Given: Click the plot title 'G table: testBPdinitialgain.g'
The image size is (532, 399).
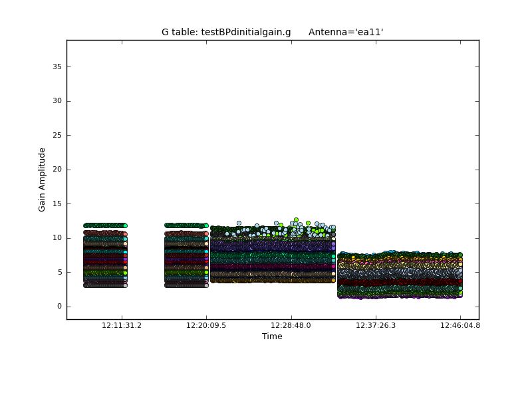Looking at the screenshot, I should 226,32.
